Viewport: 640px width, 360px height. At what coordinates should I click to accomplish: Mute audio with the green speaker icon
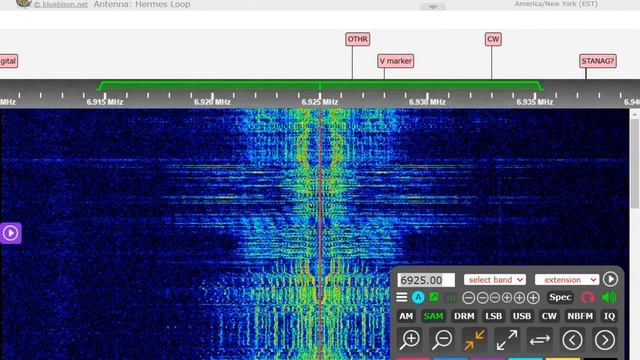[x=609, y=298]
